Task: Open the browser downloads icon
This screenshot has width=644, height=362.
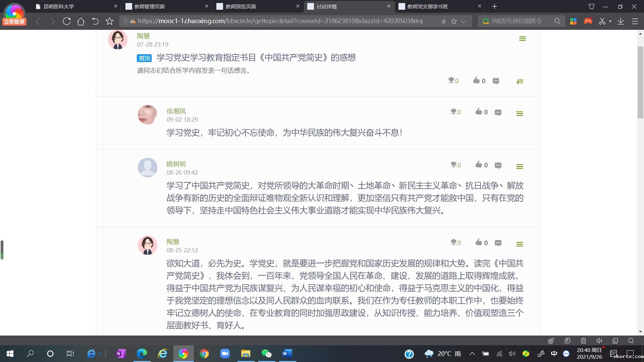Action: (x=621, y=21)
